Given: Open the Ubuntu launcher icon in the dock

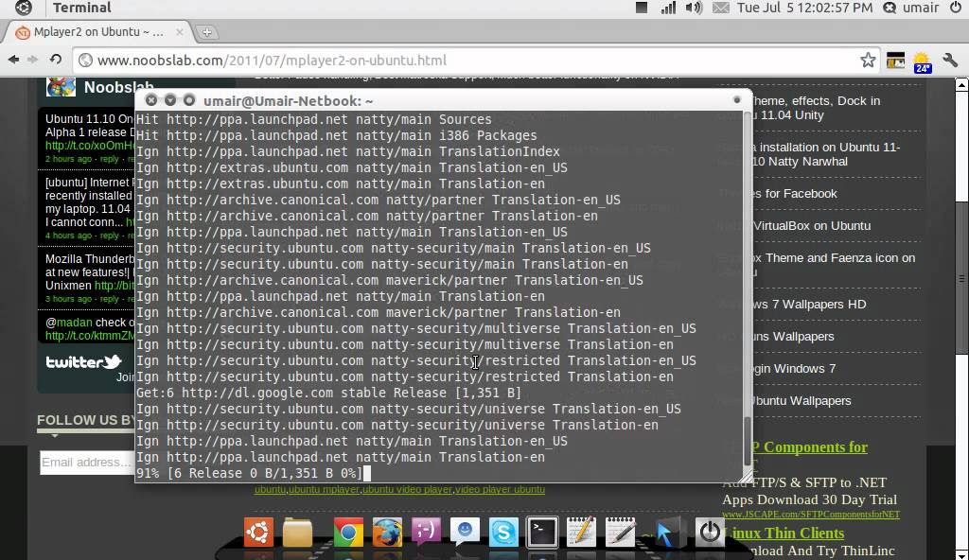Looking at the screenshot, I should (x=258, y=533).
